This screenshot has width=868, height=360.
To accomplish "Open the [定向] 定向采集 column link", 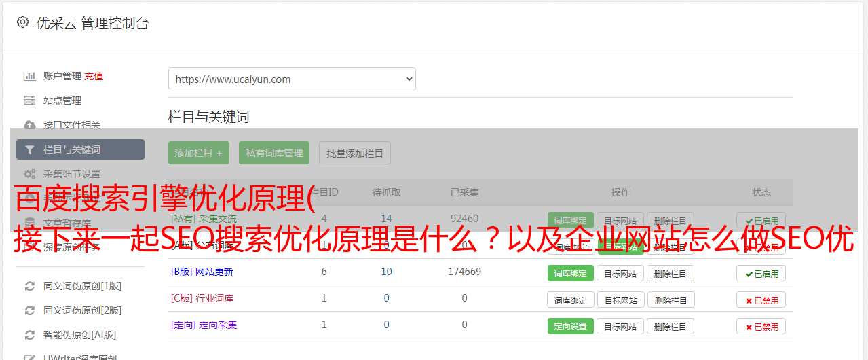I will (x=204, y=325).
